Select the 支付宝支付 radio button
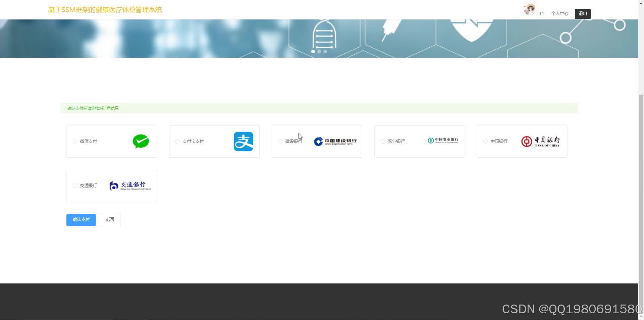The height and width of the screenshot is (320, 644). coord(177,142)
